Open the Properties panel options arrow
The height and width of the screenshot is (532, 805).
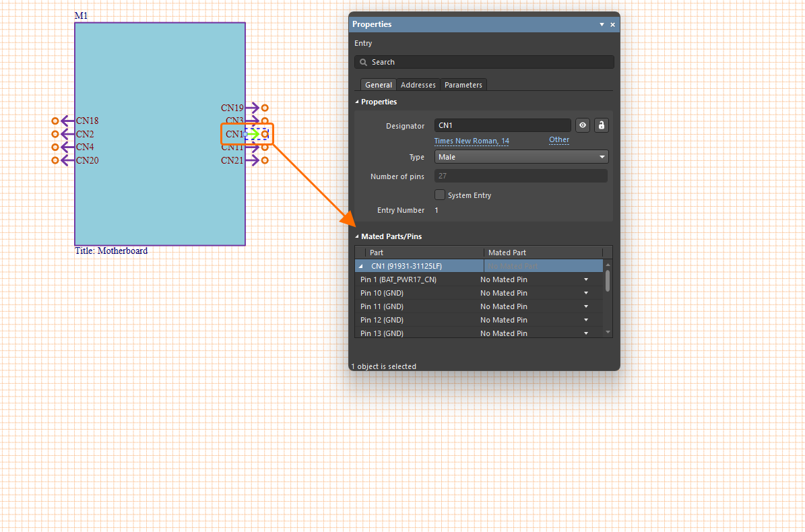point(602,24)
